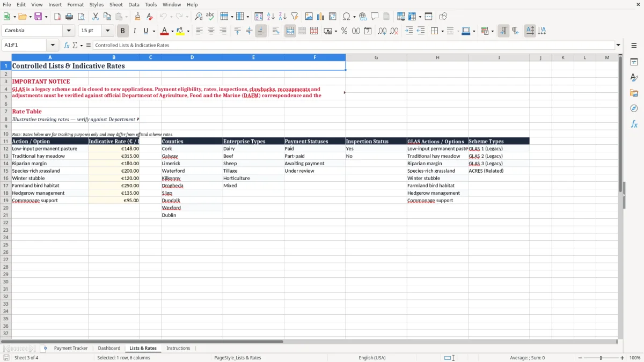This screenshot has width=644, height=362.
Task: Apply the red Font Color swatch
Action: 165,31
